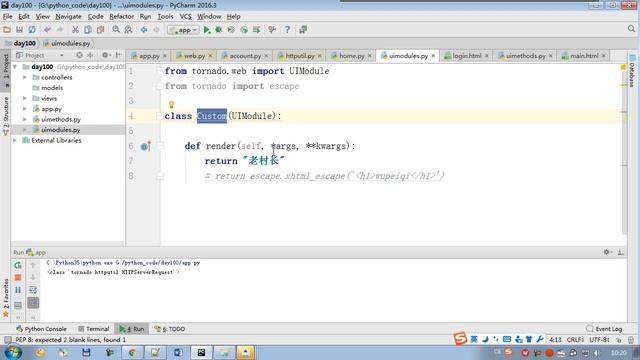Click the Open folder toolbar icon

point(7,30)
